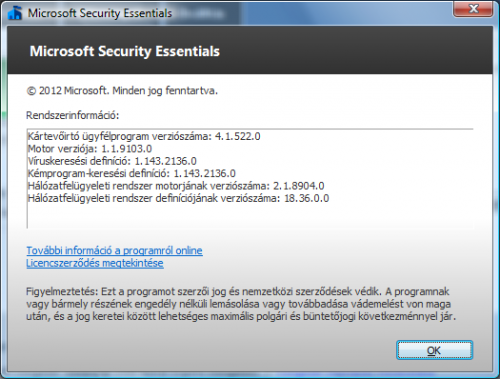This screenshot has height=379, width=500.
Task: Click the Microsoft Security Essentials title bar text
Action: click(x=100, y=13)
